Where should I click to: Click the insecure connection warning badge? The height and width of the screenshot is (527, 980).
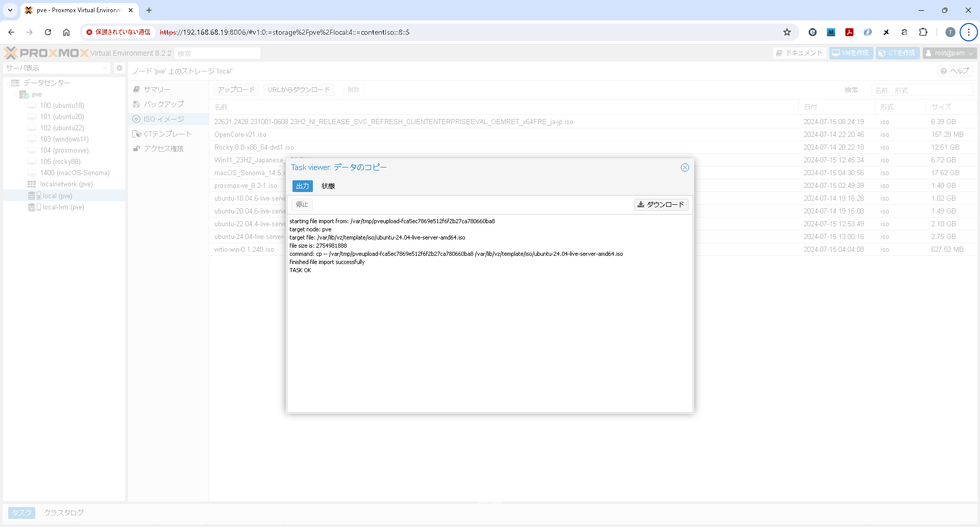(118, 32)
